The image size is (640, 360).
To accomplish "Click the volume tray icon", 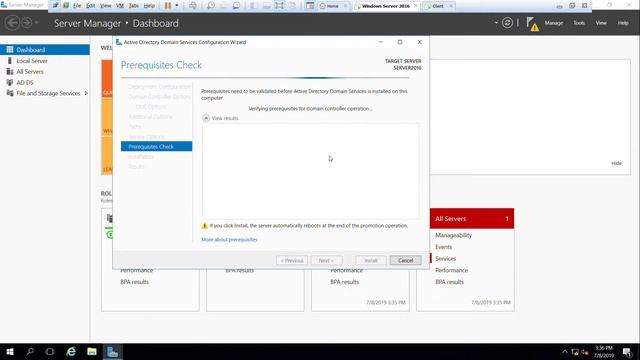I will point(585,352).
